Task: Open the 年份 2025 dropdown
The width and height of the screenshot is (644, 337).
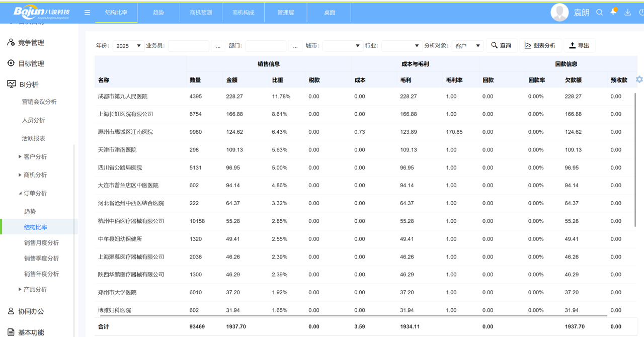Action: [x=128, y=46]
